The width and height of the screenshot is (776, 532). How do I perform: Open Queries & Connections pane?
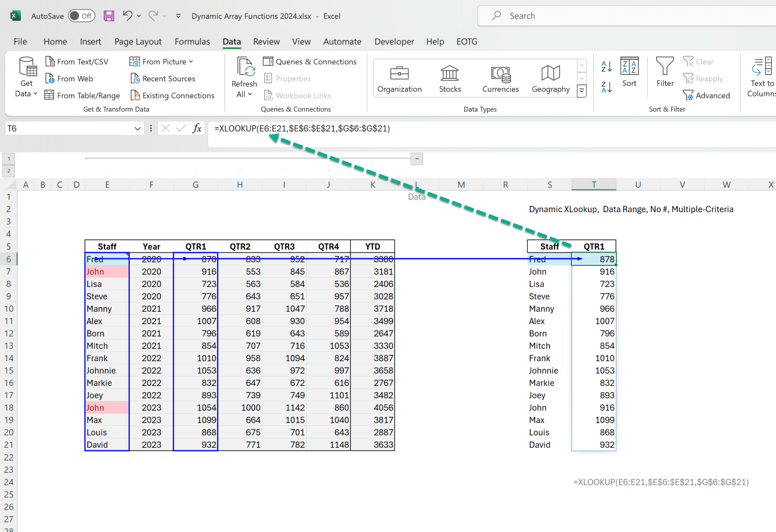tap(310, 62)
